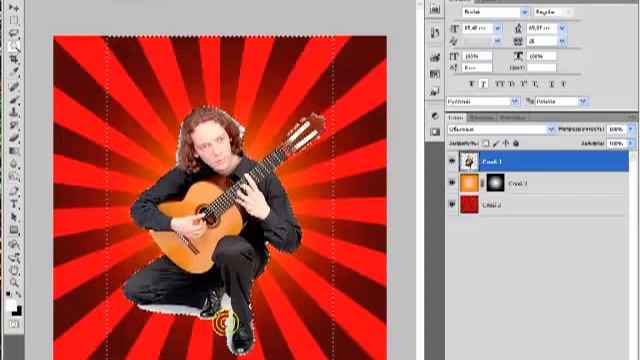
Task: Open the Regular font style dropdown
Action: 568,12
